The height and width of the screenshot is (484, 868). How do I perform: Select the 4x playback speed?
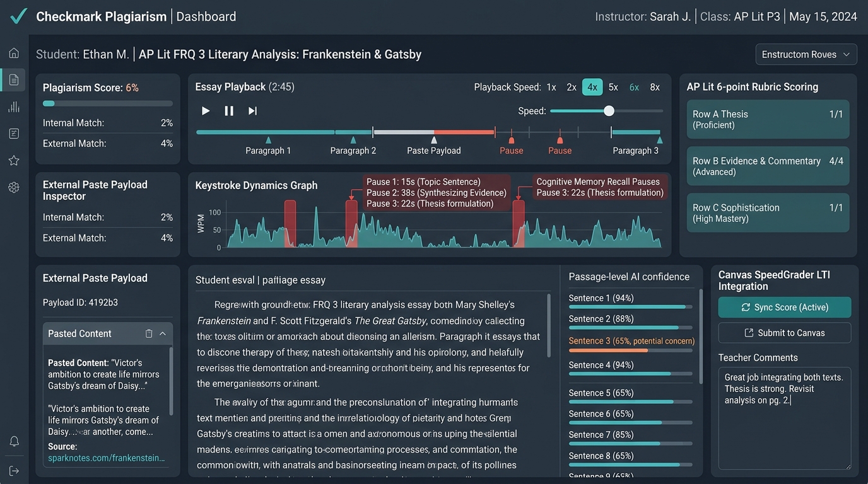click(592, 87)
